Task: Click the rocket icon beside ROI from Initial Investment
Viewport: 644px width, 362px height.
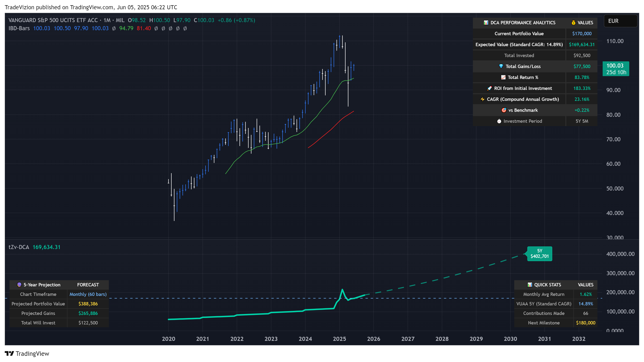Action: point(489,88)
